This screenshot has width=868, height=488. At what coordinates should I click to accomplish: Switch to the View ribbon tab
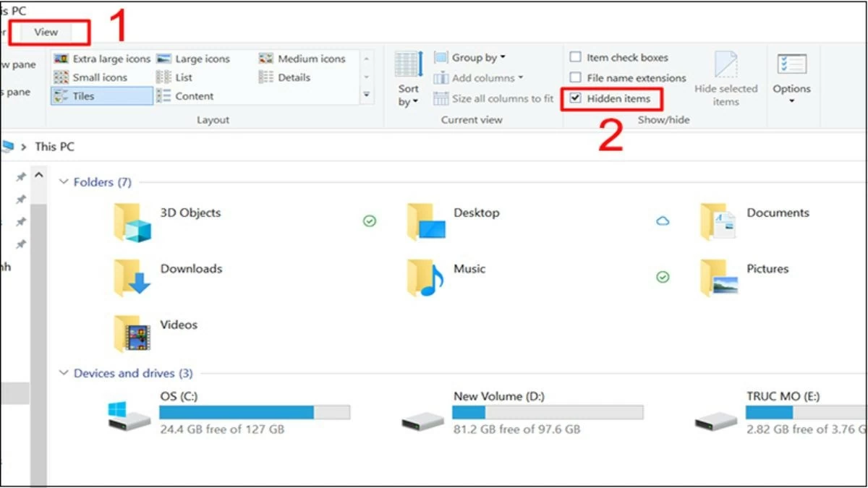pyautogui.click(x=46, y=32)
